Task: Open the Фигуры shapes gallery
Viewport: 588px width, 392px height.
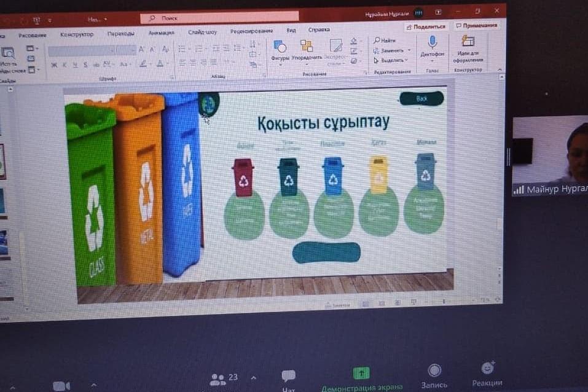Action: click(280, 48)
